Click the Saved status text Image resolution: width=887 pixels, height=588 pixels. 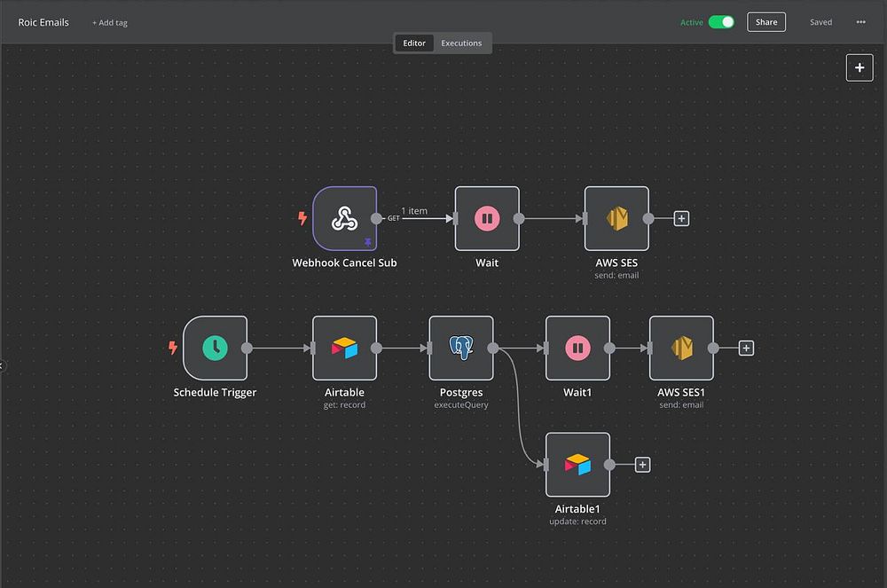[820, 22]
